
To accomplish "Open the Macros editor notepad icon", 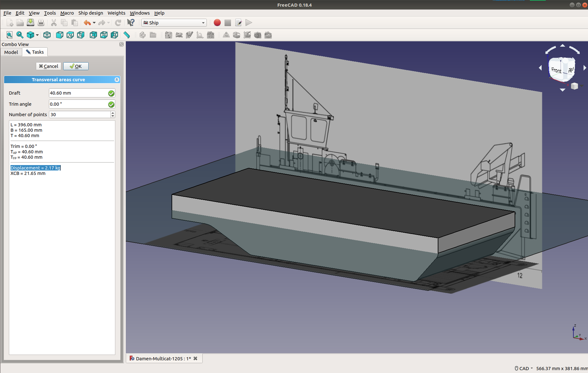I will pos(239,23).
